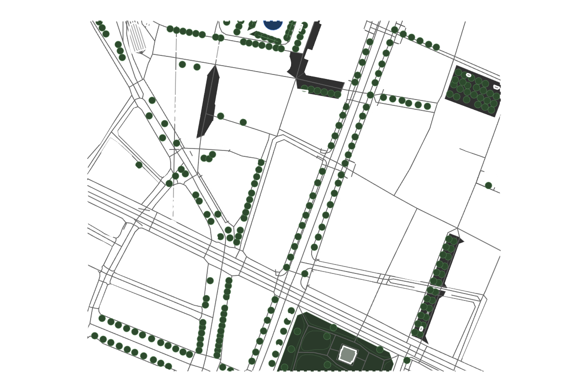This screenshot has height=392, width=588.
Task: Select the grey square pavilion in park
Action: [347, 354]
